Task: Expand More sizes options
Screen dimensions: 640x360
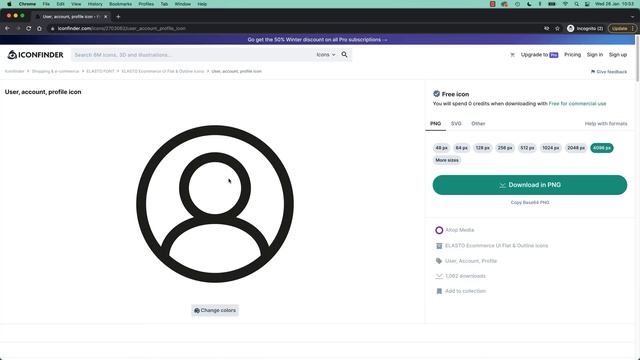Action: [447, 160]
